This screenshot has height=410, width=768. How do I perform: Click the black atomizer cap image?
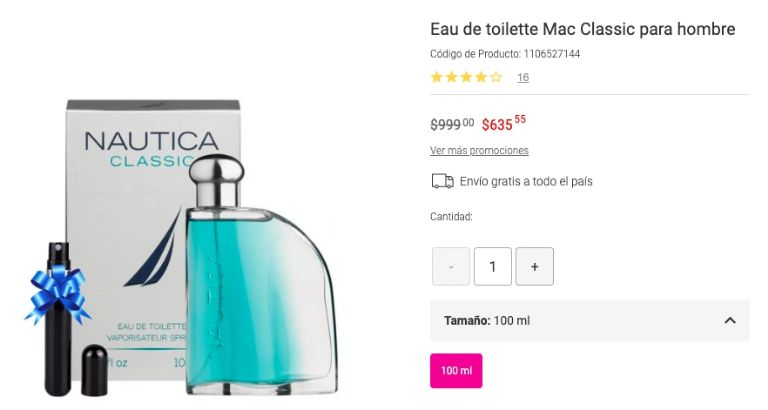[x=94, y=370]
